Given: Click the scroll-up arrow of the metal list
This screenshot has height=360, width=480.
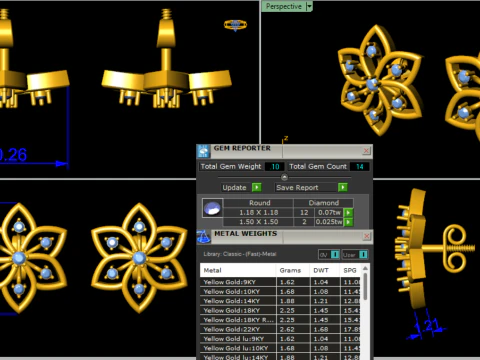Looking at the screenshot, I should pyautogui.click(x=365, y=268).
